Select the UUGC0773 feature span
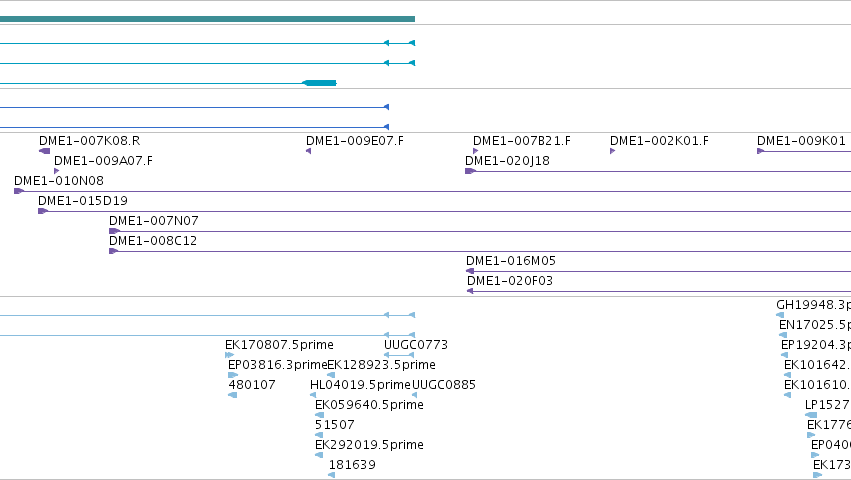The width and height of the screenshot is (851, 480). pos(399,355)
